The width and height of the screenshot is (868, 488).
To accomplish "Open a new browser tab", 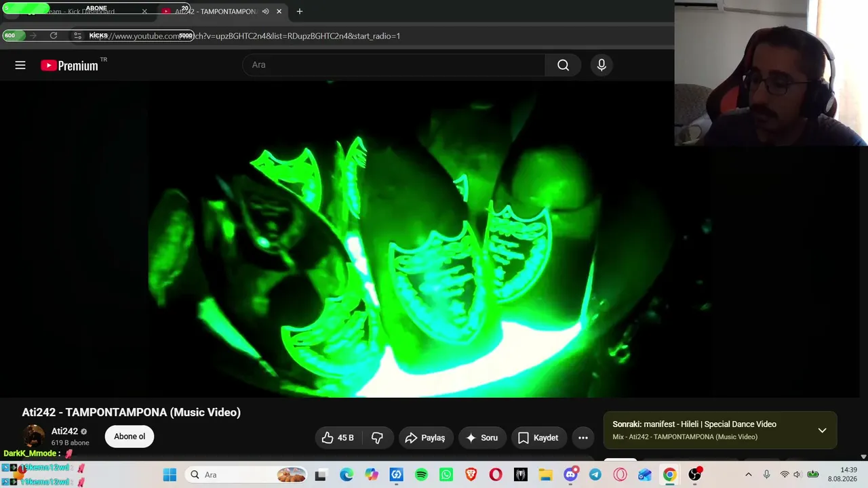I will pos(299,12).
